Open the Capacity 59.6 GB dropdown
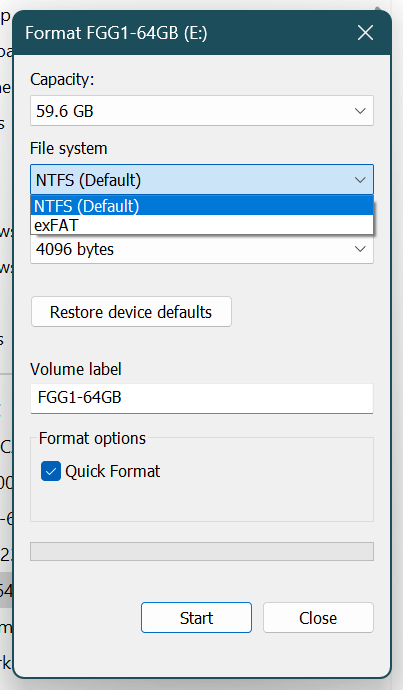Image resolution: width=403 pixels, height=690 pixels. tap(202, 111)
